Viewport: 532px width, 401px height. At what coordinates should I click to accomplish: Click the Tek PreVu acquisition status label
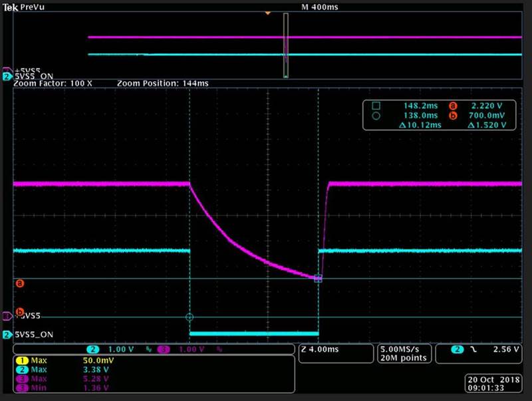[x=23, y=7]
